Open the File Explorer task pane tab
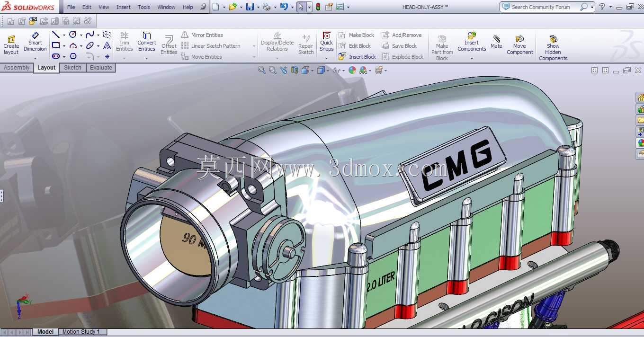The width and height of the screenshot is (644, 337). [640, 120]
